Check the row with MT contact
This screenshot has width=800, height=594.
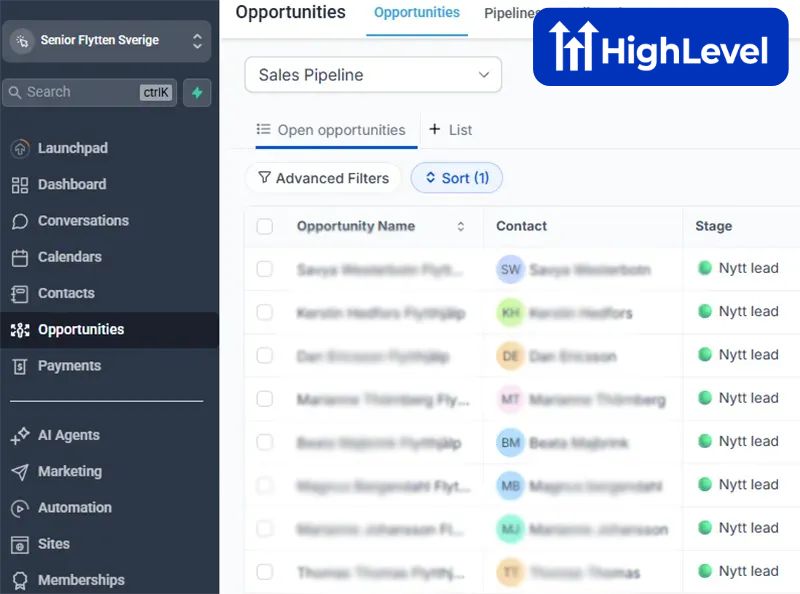[265, 399]
